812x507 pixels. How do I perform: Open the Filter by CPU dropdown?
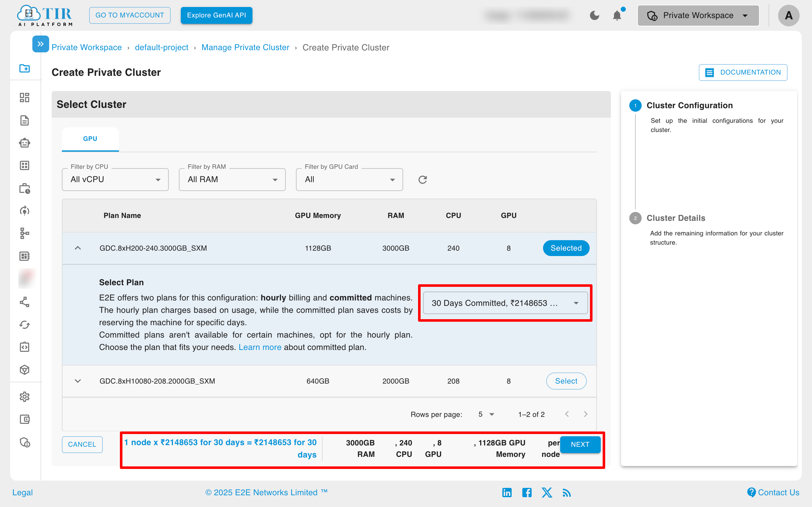115,179
